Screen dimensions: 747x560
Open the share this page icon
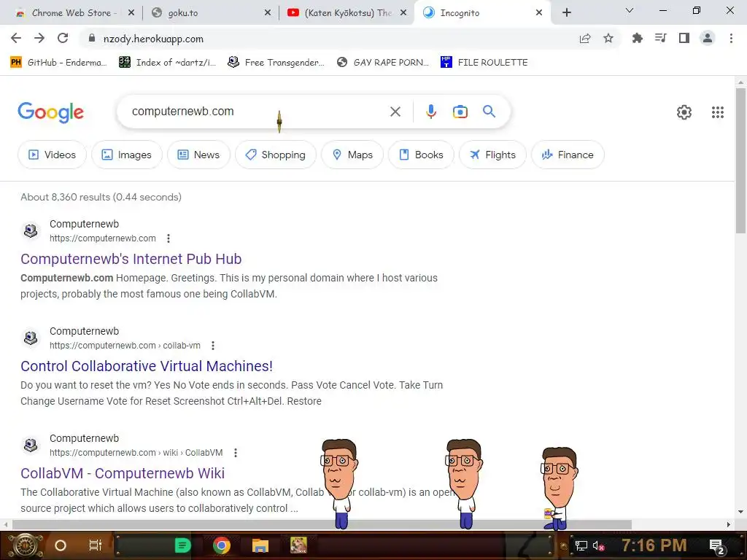pyautogui.click(x=585, y=38)
